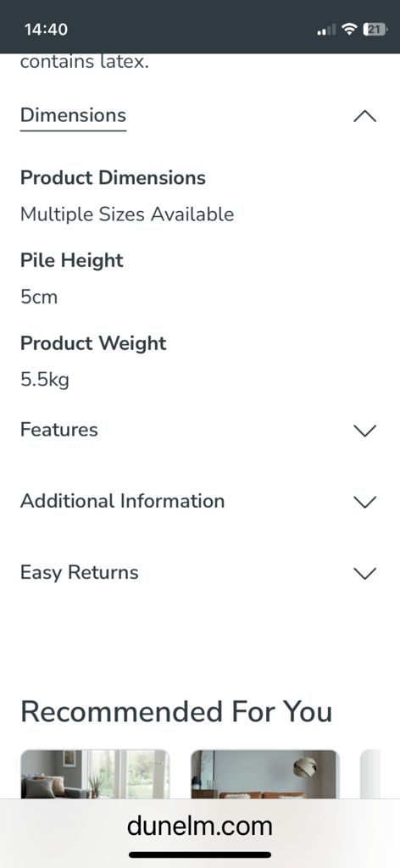Viewport: 400px width, 868px height.
Task: Tap the Wi-Fi status icon
Action: click(x=349, y=29)
